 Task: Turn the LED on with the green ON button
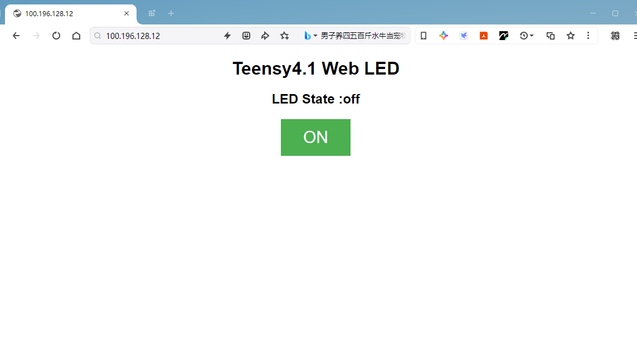[x=315, y=137]
